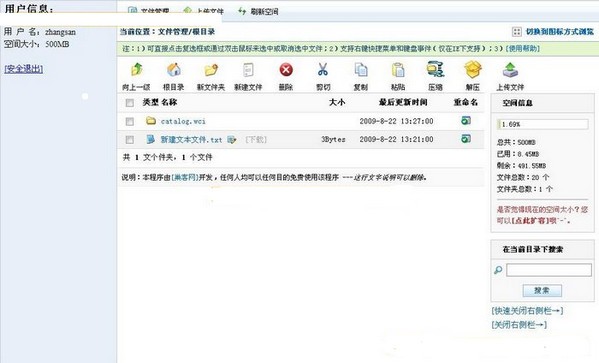
Task: Click the 粘贴 (paste) clipboard icon
Action: click(x=398, y=70)
